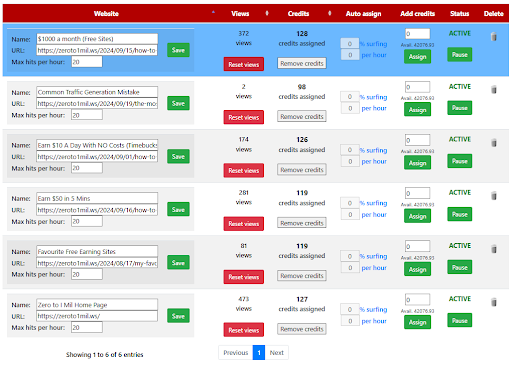This screenshot has height=367, width=512.
Task: Sort by Website column using its arrow
Action: [213, 13]
